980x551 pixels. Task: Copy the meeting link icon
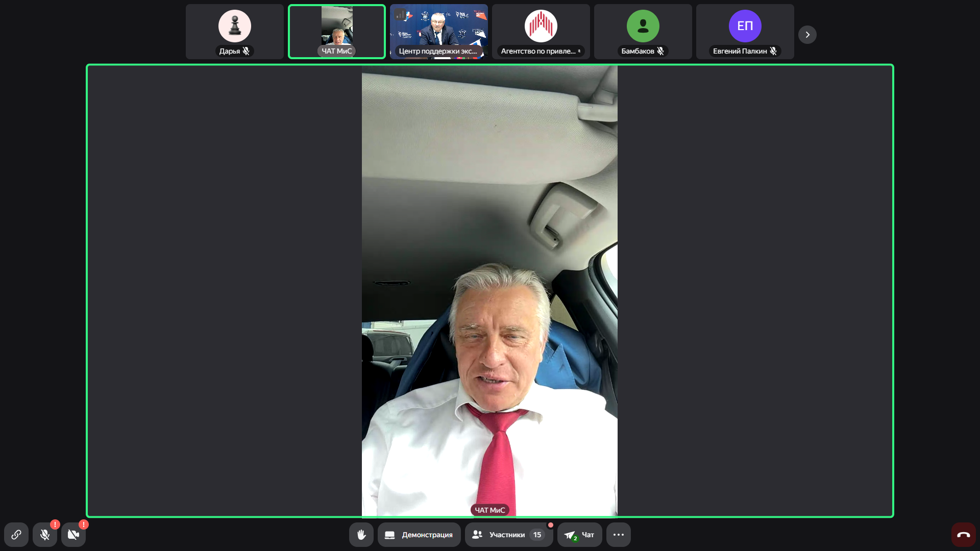tap(16, 535)
